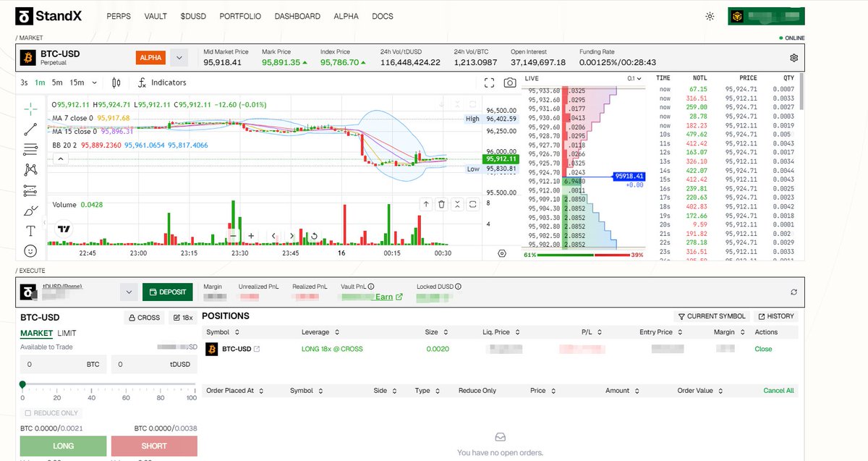
Task: Enable the Reduce Only checkbox
Action: coord(28,413)
